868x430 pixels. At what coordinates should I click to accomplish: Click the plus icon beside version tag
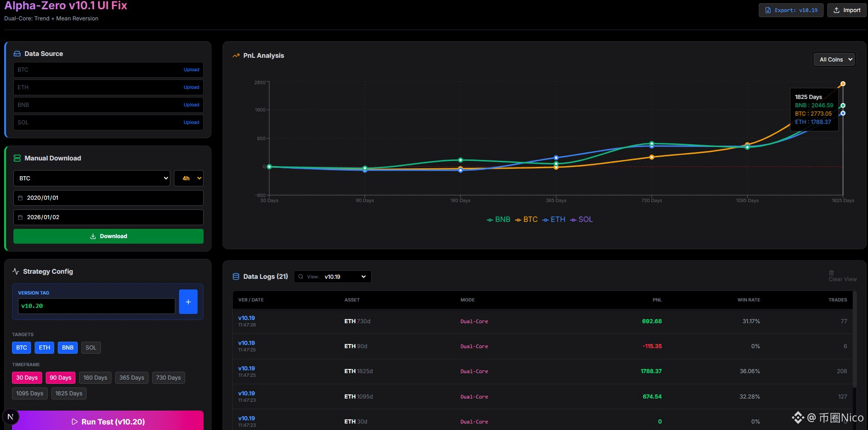point(188,302)
